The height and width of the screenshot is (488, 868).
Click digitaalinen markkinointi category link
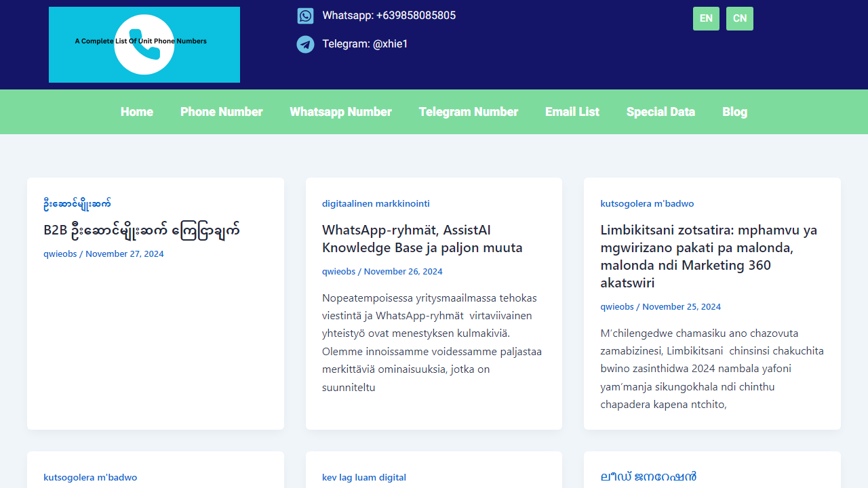376,203
